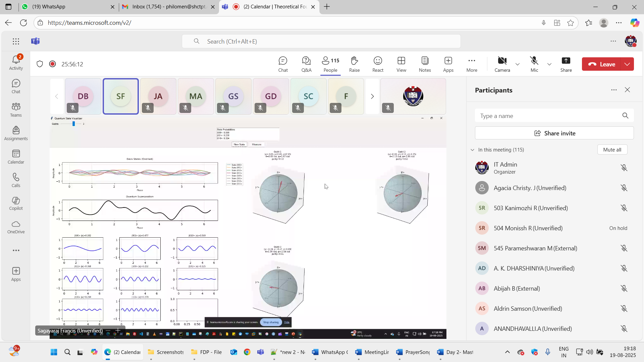Switch to Gmail Inbox browser tab
The width and height of the screenshot is (644, 362).
click(x=169, y=7)
